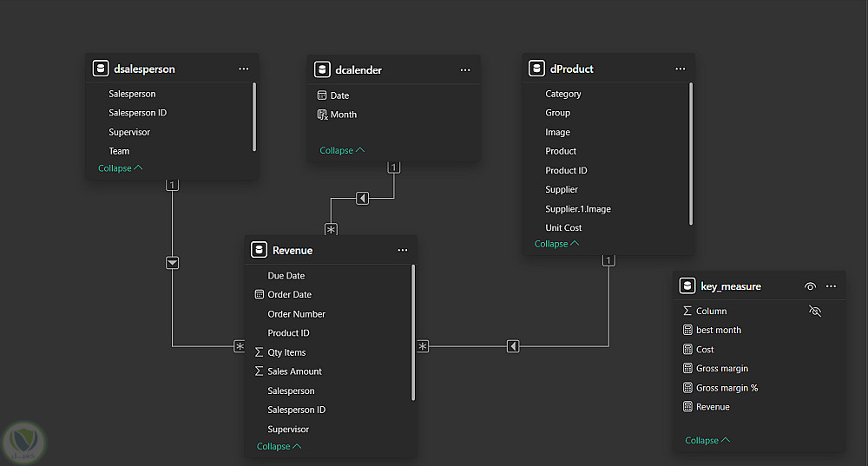Viewport: 868px width, 466px height.
Task: Select the Gross margin % measure
Action: [x=727, y=388]
